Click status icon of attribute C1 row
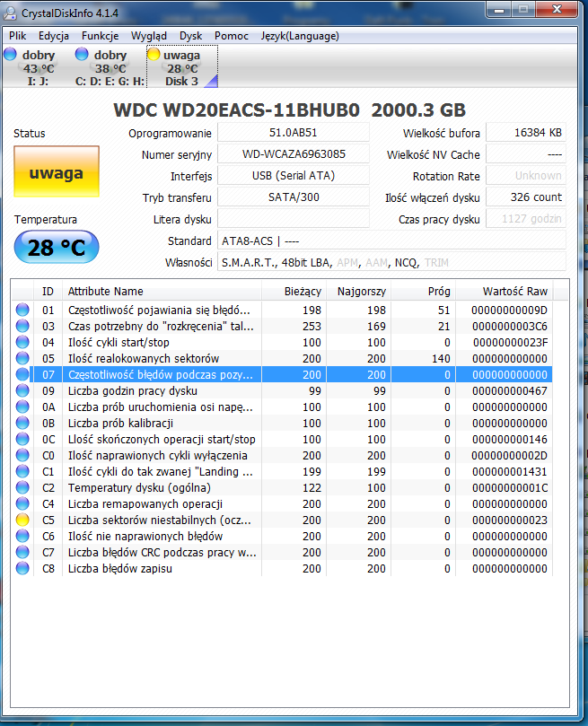The height and width of the screenshot is (726, 588). (x=22, y=471)
